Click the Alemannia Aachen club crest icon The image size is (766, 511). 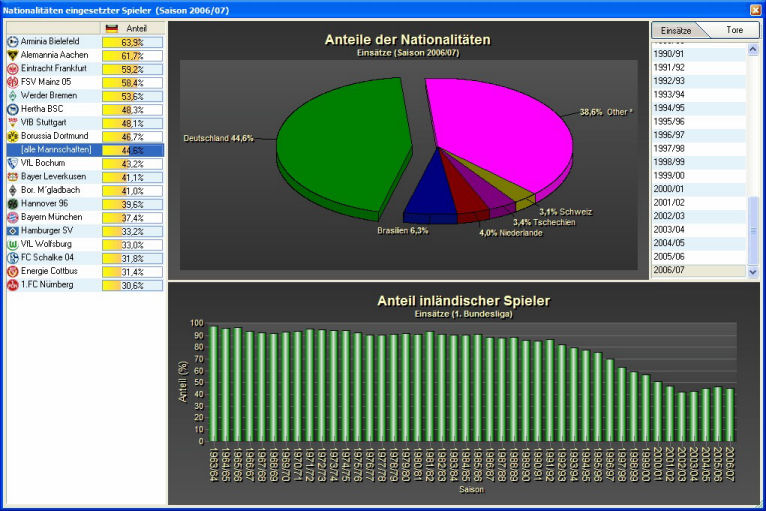[13, 55]
